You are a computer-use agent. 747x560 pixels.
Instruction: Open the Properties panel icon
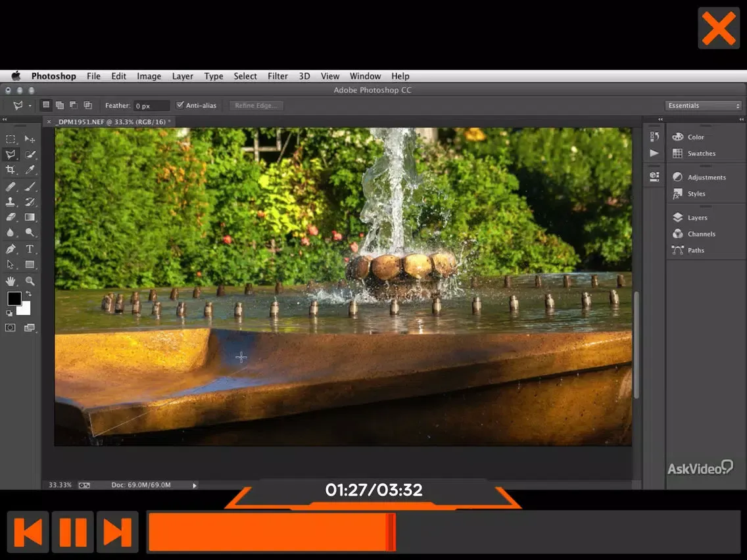pos(654,177)
